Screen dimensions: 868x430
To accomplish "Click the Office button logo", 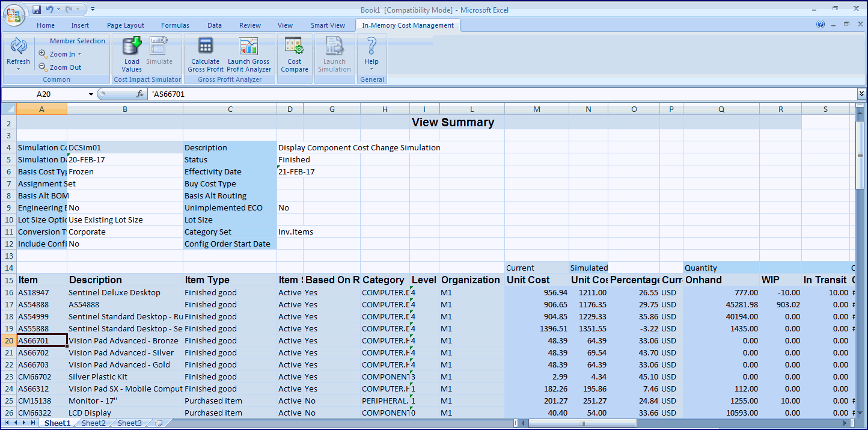I will pyautogui.click(x=14, y=14).
